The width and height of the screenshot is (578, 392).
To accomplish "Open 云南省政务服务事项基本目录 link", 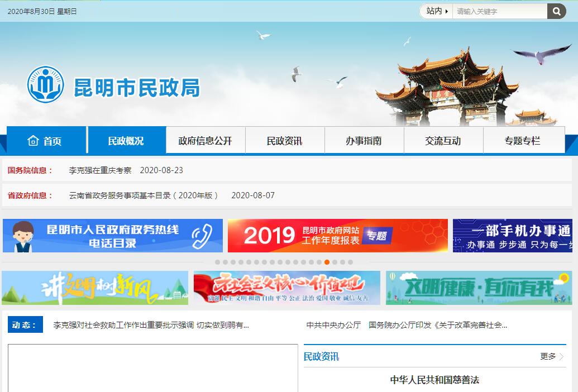I will pyautogui.click(x=144, y=195).
